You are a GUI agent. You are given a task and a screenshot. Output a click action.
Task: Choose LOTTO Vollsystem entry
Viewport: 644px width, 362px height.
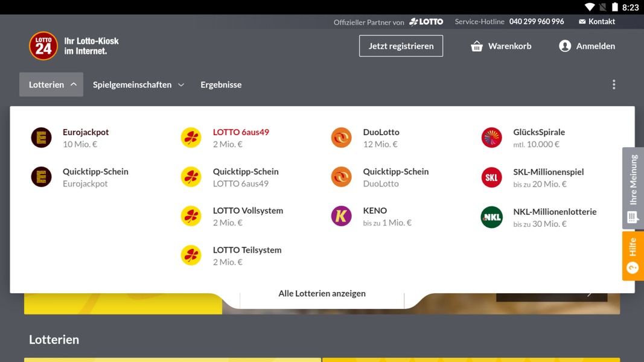247,217
